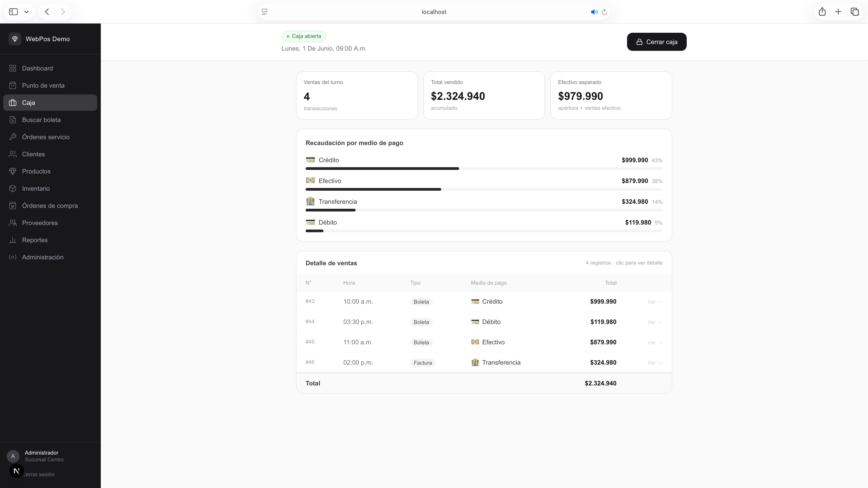View details of sale #43
868x488 pixels.
(x=655, y=302)
